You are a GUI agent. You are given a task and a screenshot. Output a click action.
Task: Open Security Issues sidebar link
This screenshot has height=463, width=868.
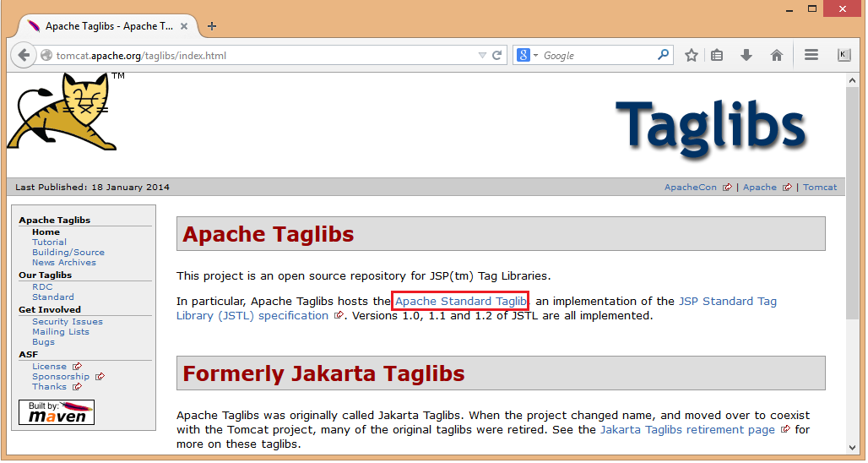pyautogui.click(x=67, y=322)
